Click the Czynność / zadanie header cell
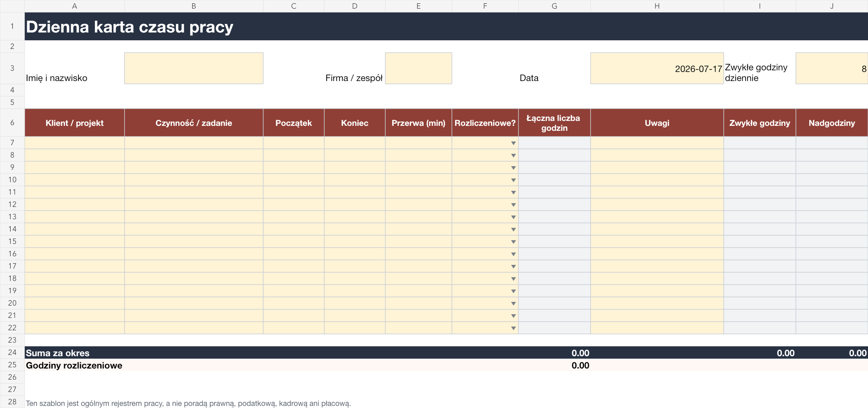 click(x=194, y=123)
